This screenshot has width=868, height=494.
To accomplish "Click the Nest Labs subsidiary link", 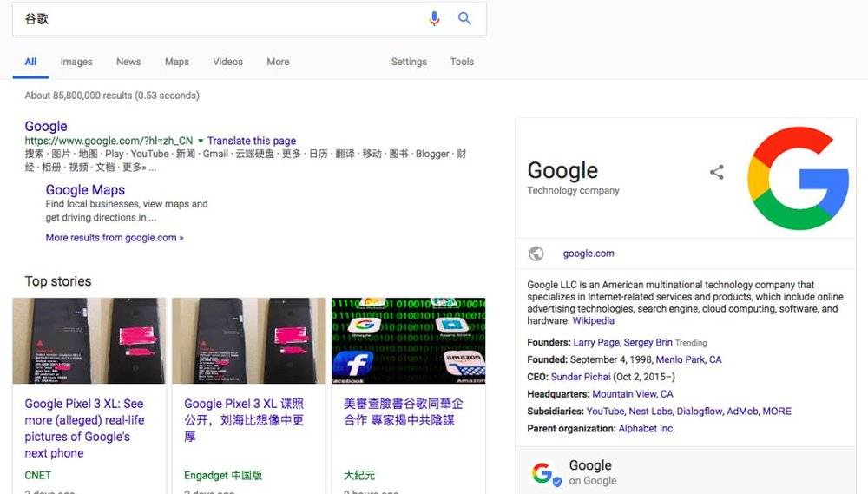I will click(x=650, y=411).
